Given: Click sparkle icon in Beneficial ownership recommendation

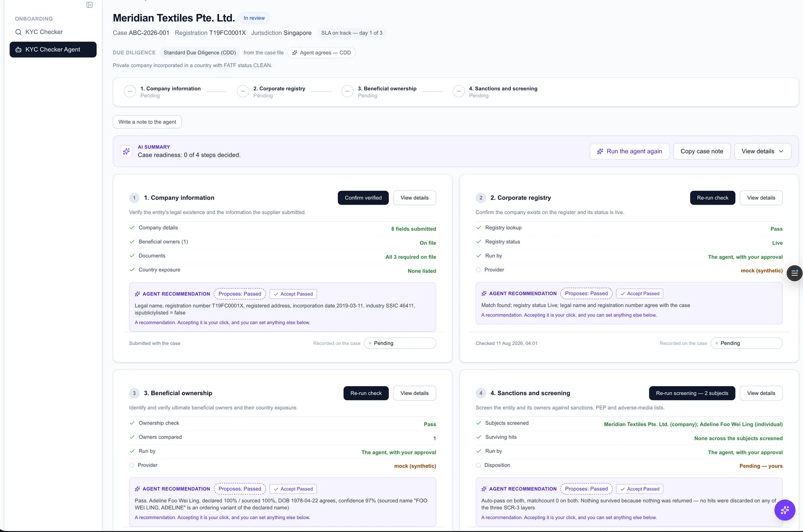Looking at the screenshot, I should pos(138,489).
